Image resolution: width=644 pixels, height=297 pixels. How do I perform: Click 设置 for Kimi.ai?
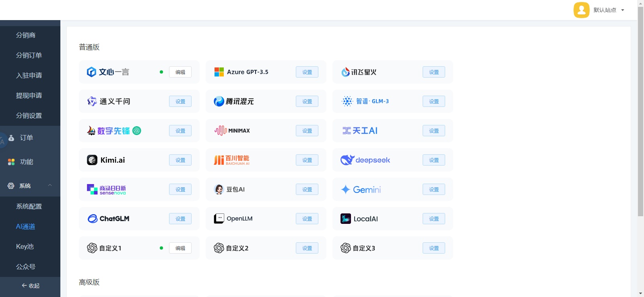(180, 160)
